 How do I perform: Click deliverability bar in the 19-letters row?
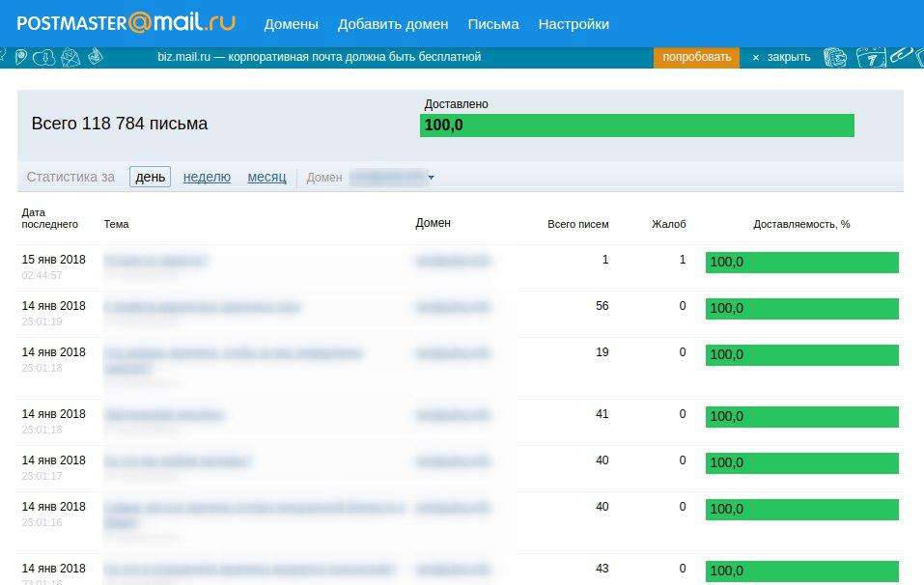point(802,355)
